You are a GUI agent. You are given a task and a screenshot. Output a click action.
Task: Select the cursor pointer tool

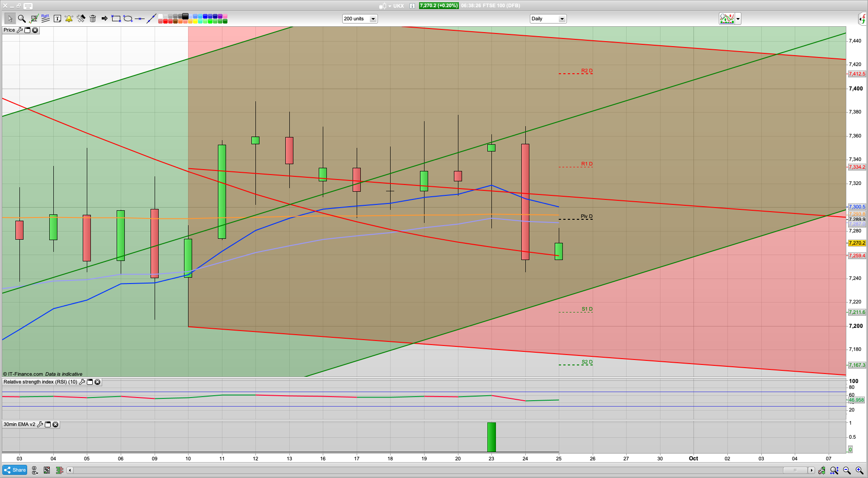(x=9, y=19)
